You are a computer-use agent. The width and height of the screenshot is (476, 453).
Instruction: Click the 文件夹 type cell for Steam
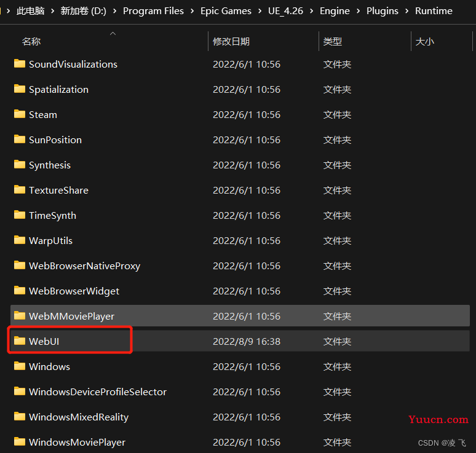tap(337, 115)
